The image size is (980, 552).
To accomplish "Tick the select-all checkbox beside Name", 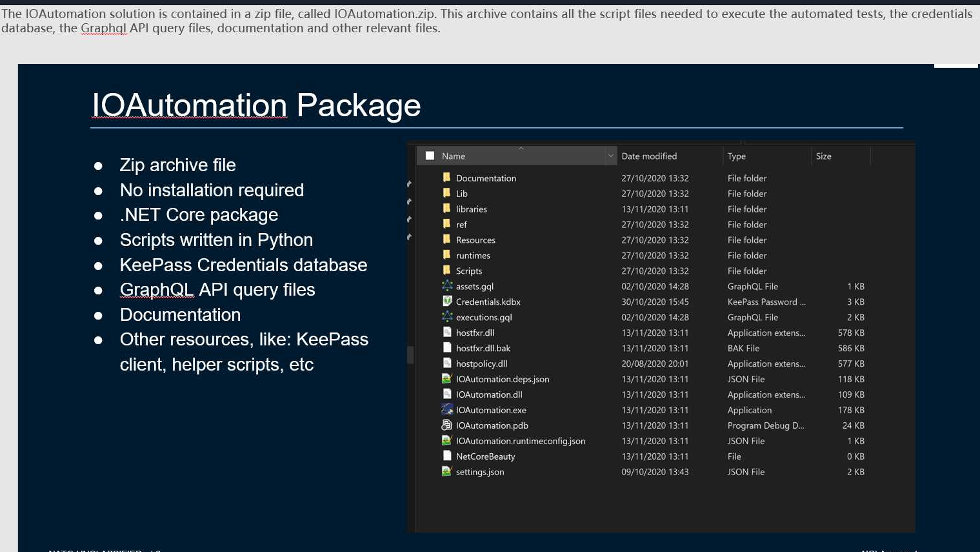I will coord(430,156).
